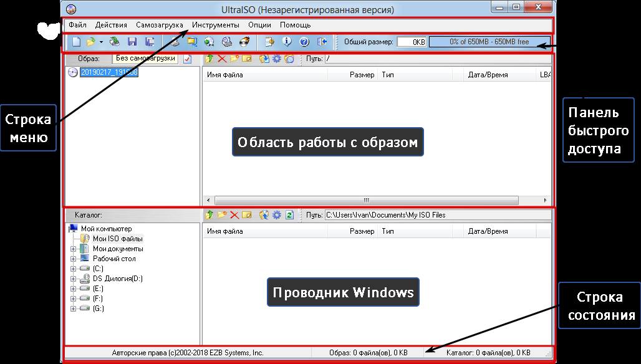Click the Exit door icon in the toolbar
This screenshot has height=364, width=641.
[322, 42]
